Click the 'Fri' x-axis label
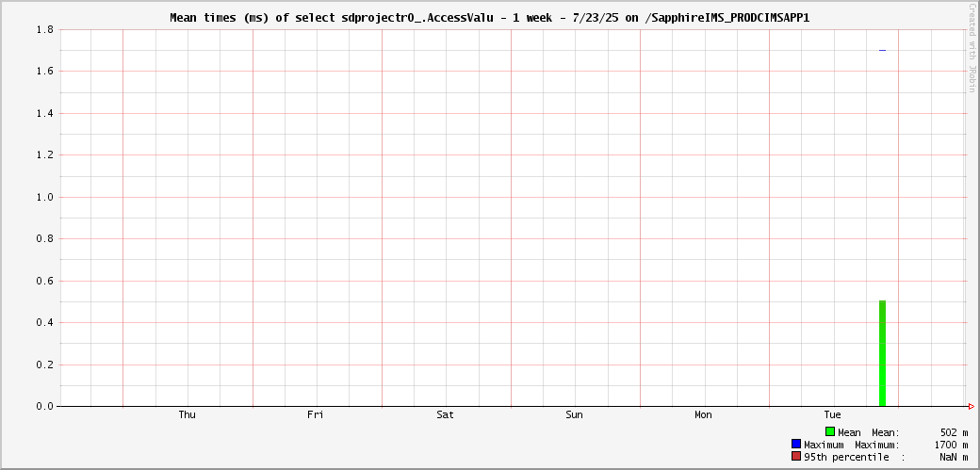Viewport: 980px width, 470px height. pos(316,414)
